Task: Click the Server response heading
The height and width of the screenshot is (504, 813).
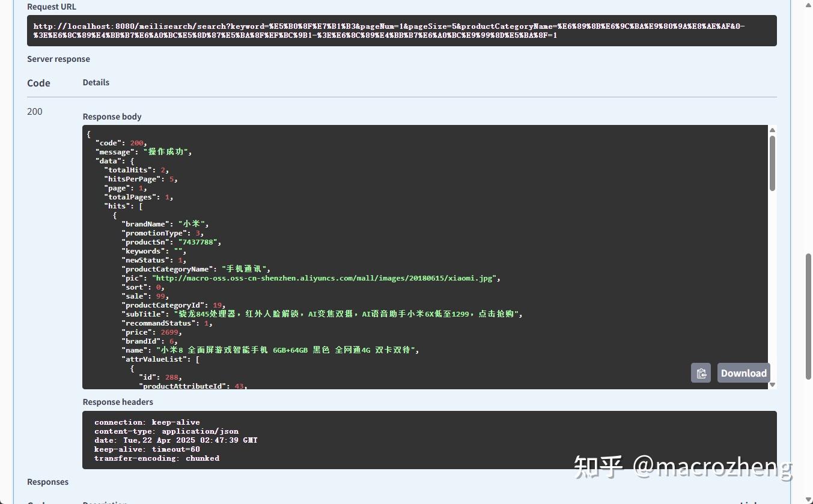Action: [58, 59]
